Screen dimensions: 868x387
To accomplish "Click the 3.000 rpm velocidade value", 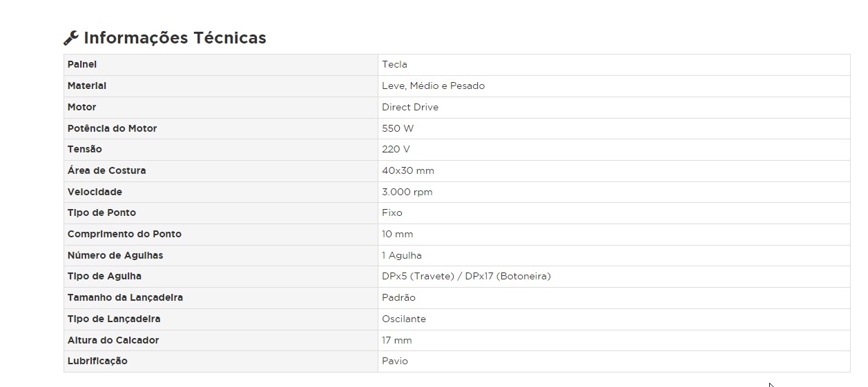I will [x=407, y=192].
